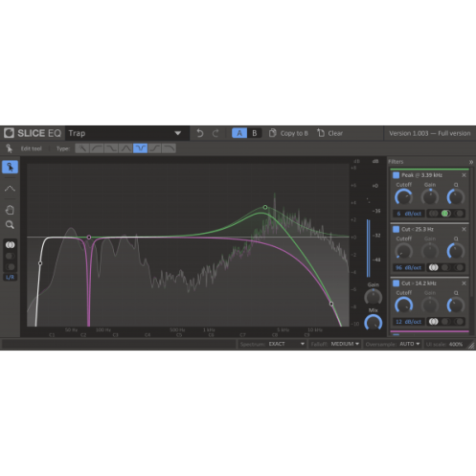Screen dimensions: 476x476
Task: Set sidebar channel mode to mid
Action: coord(10,256)
